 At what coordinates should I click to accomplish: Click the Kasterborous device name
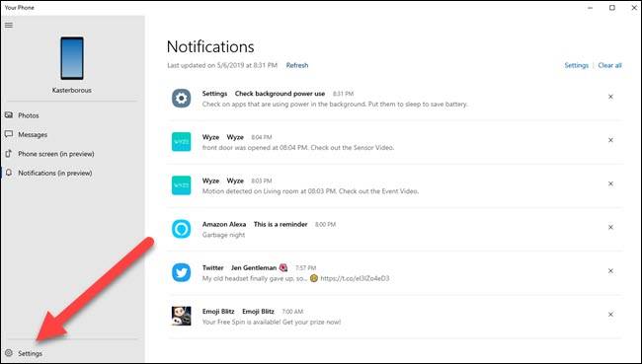(x=72, y=90)
